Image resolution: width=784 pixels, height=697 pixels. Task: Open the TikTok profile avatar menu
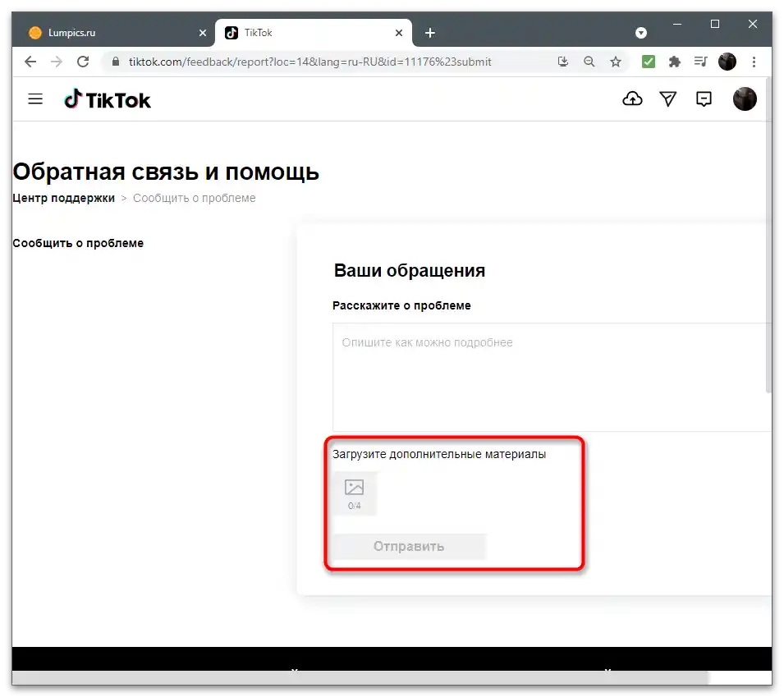click(x=745, y=99)
